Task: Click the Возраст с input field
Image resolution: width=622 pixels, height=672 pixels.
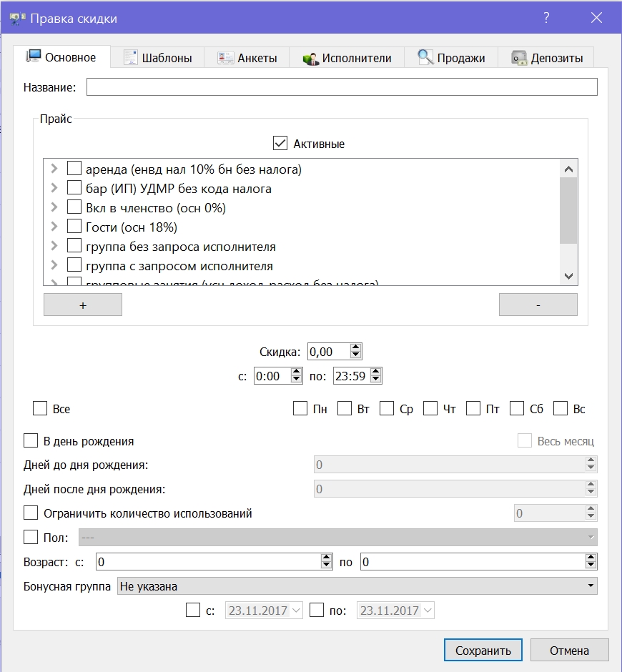Action: pyautogui.click(x=209, y=561)
